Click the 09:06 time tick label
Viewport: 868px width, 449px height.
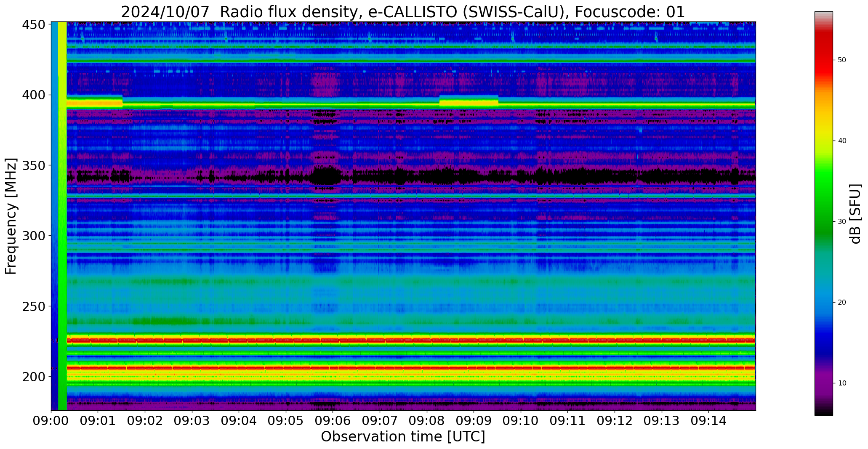pyautogui.click(x=333, y=421)
